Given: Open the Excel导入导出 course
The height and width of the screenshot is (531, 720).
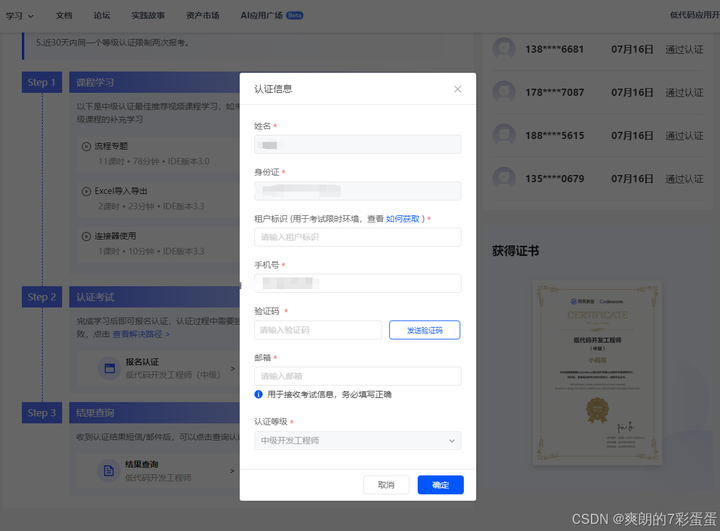Looking at the screenshot, I should pos(121,191).
